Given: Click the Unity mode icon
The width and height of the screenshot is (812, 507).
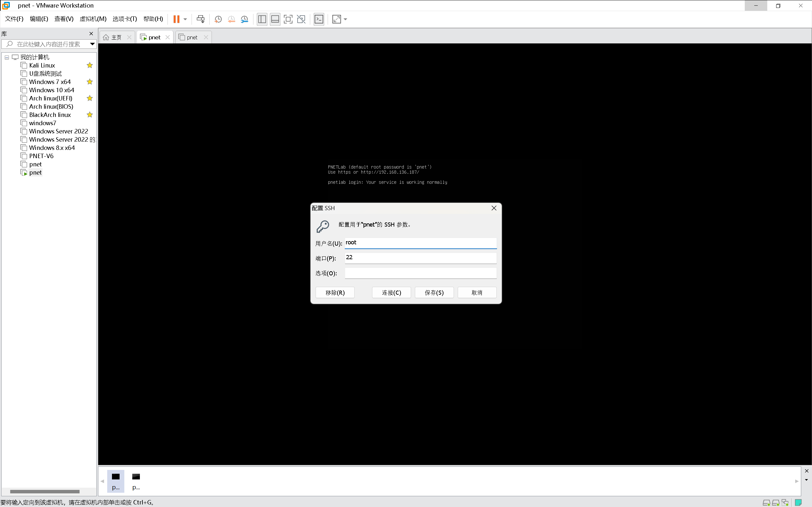Looking at the screenshot, I should pos(301,19).
